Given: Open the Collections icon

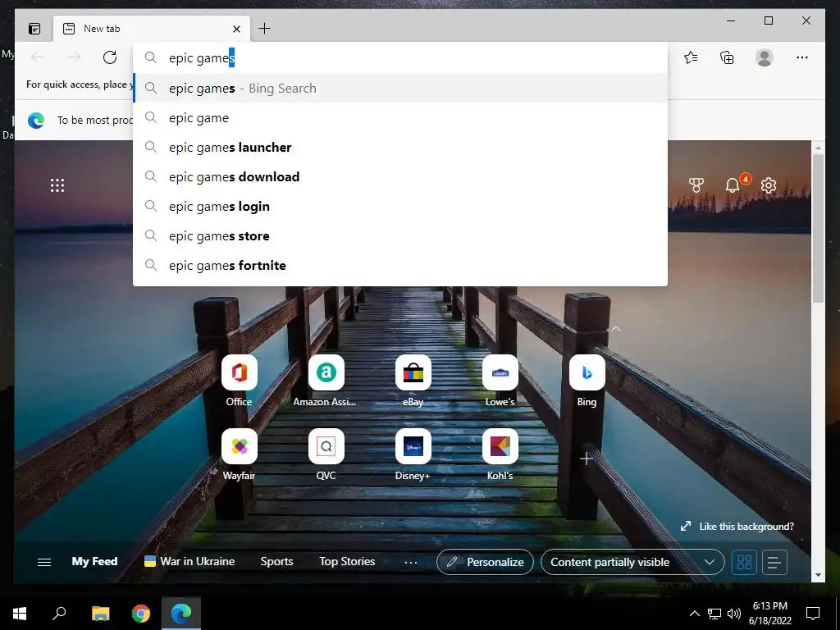Looking at the screenshot, I should coord(727,57).
